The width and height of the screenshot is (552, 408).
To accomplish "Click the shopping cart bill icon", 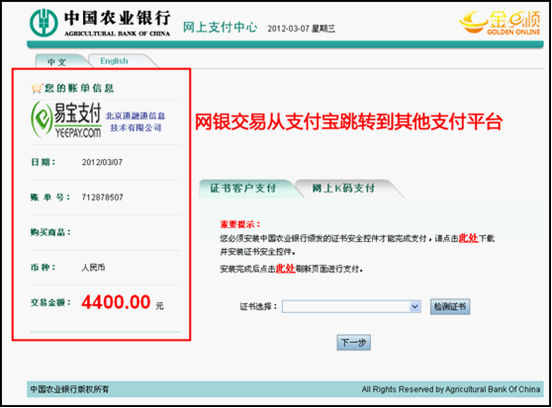I will pyautogui.click(x=37, y=88).
